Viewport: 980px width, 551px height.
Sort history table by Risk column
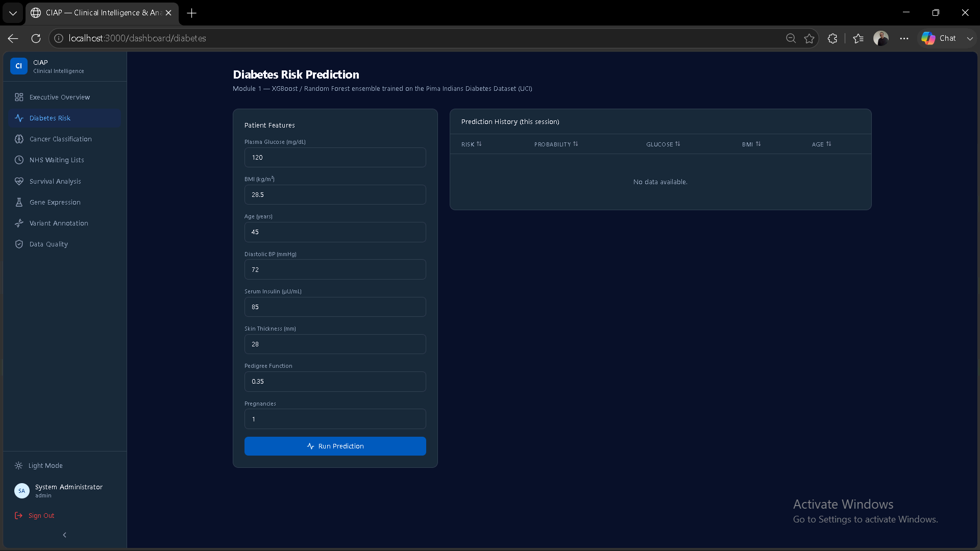click(471, 144)
